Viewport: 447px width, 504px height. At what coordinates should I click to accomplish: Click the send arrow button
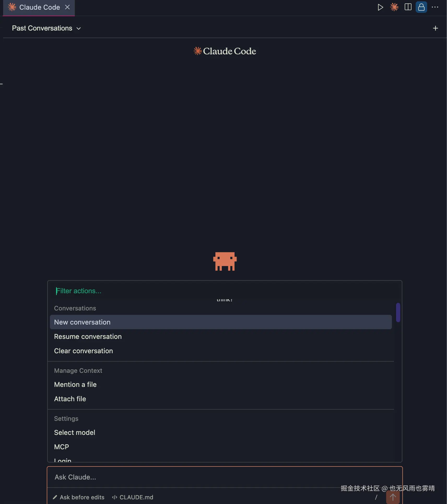tap(393, 497)
